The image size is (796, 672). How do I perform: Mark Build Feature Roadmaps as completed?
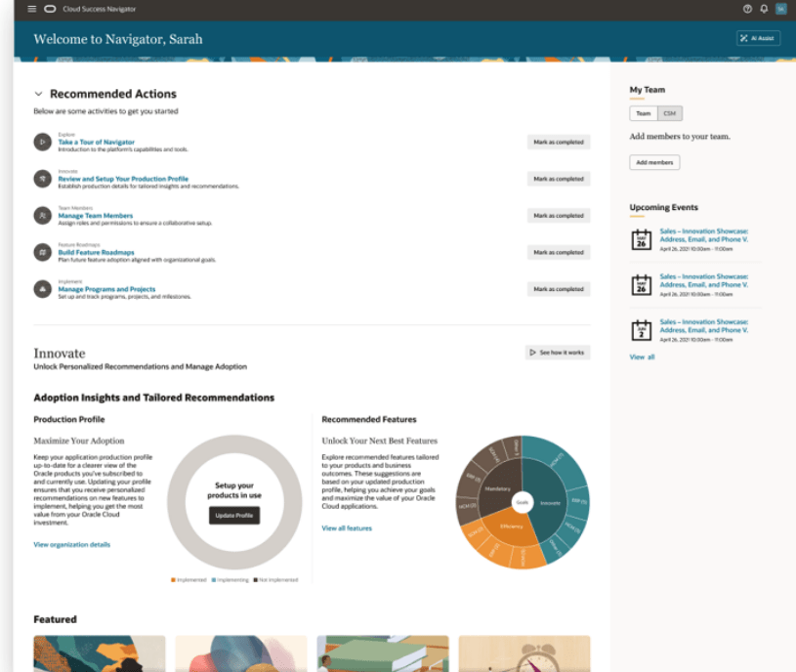pos(559,253)
